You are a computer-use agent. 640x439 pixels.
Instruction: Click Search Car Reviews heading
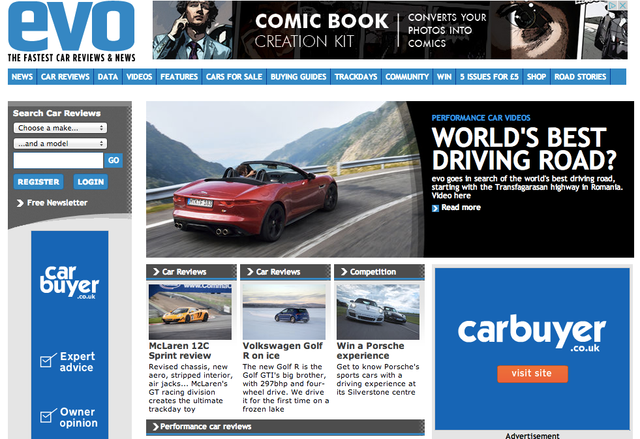pos(57,113)
